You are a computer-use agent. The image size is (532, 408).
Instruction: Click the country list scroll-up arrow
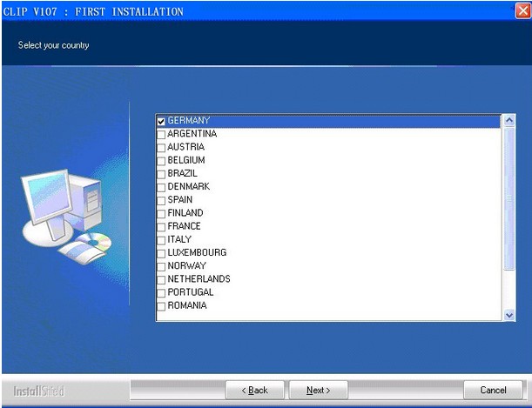coord(509,121)
